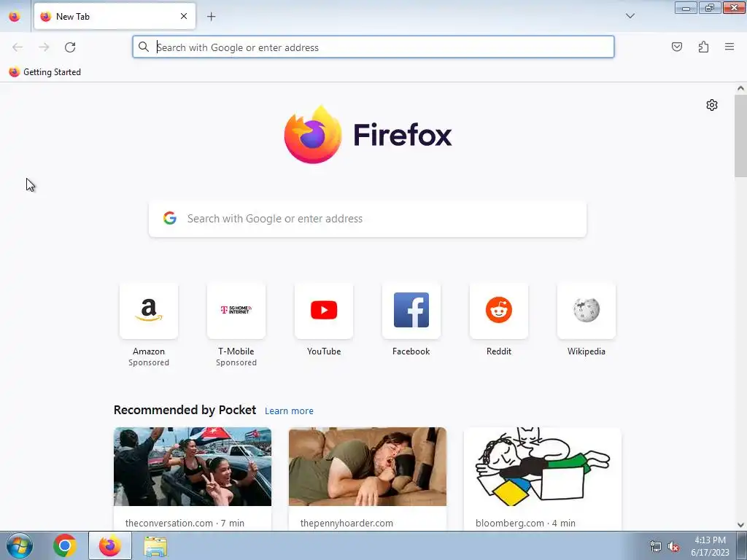Click bloomberg.com · 4 min caption
Viewport: 747px width, 560px height.
(525, 523)
